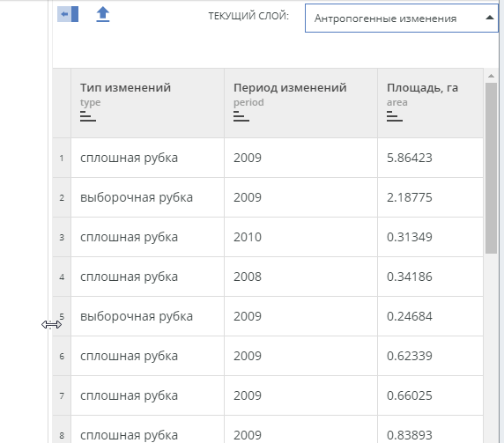Open the current layer dropdown
Viewport: 504px width, 443px height.
[x=402, y=18]
